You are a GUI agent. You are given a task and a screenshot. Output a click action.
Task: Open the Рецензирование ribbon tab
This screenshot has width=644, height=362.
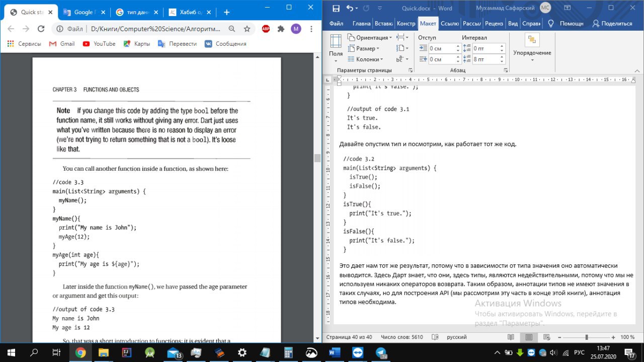(x=495, y=24)
